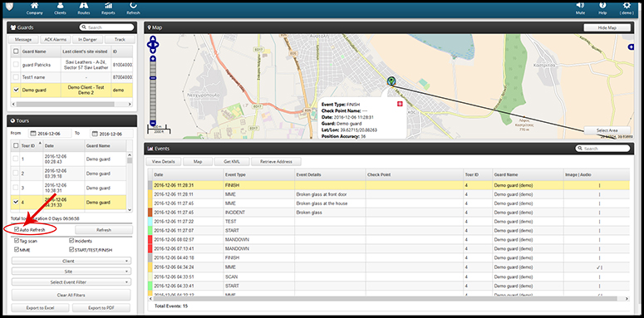Open the (demo) settings gear

coord(627,7)
